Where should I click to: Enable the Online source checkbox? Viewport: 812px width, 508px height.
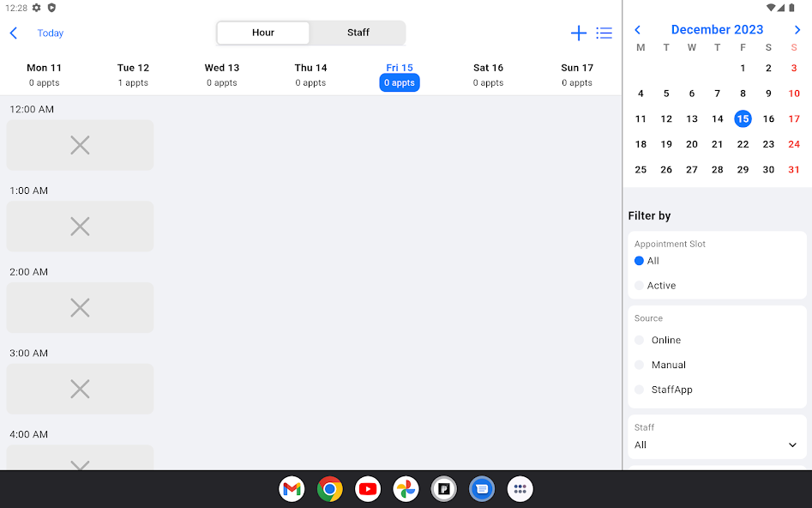click(x=639, y=340)
